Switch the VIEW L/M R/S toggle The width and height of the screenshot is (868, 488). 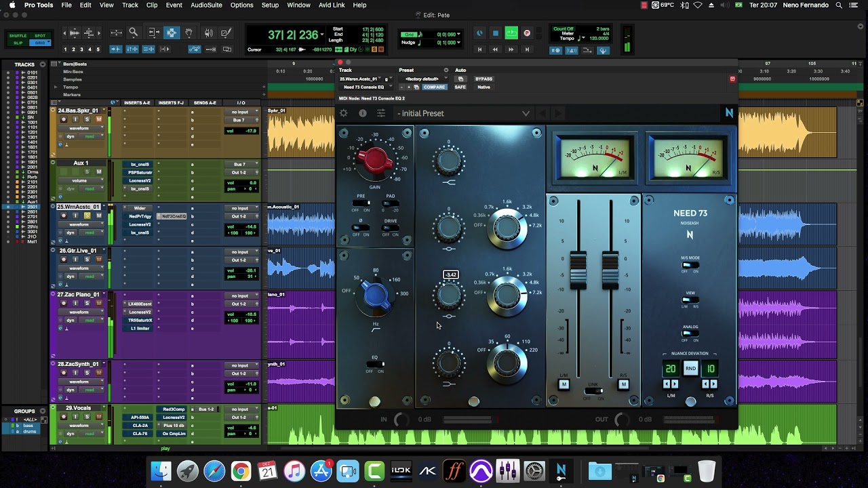point(690,300)
